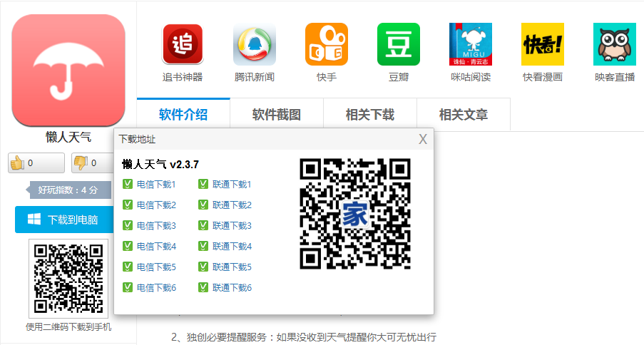The height and width of the screenshot is (345, 644).
Task: Click the 电信下载1 link
Action: click(x=156, y=185)
